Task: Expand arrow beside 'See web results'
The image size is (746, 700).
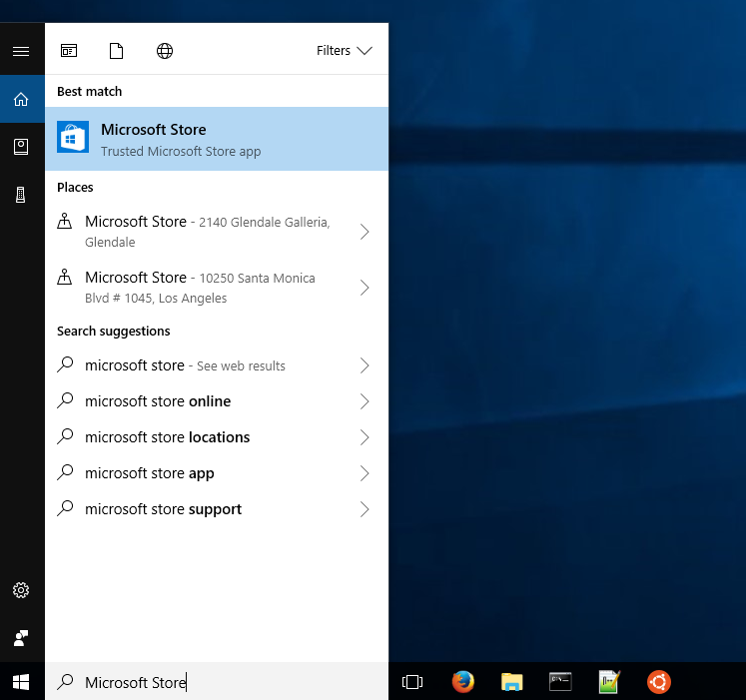Action: pyautogui.click(x=365, y=365)
